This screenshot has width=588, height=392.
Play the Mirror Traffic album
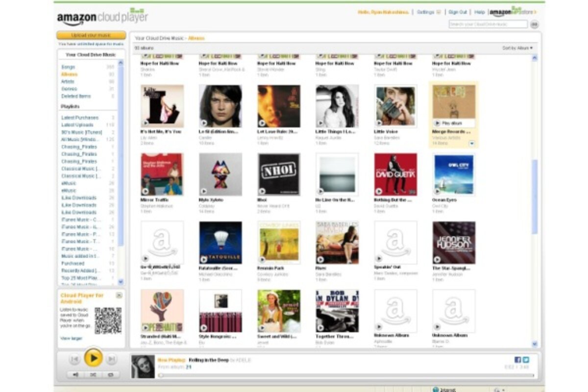point(146,191)
